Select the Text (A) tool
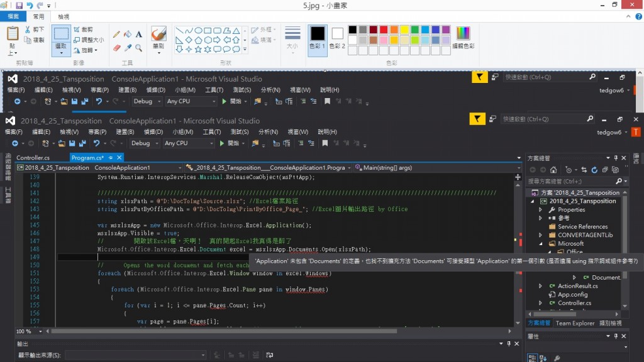The image size is (644, 362). (139, 35)
